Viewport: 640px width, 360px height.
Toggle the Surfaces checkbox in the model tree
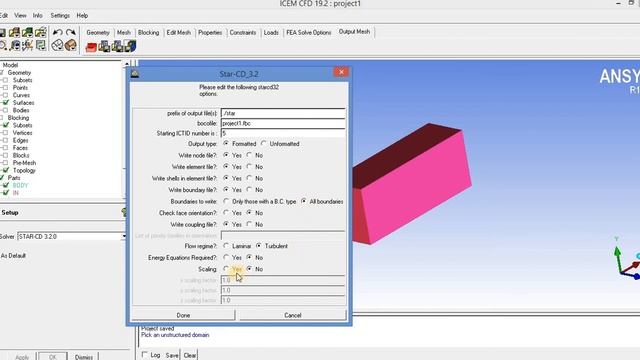[5, 102]
